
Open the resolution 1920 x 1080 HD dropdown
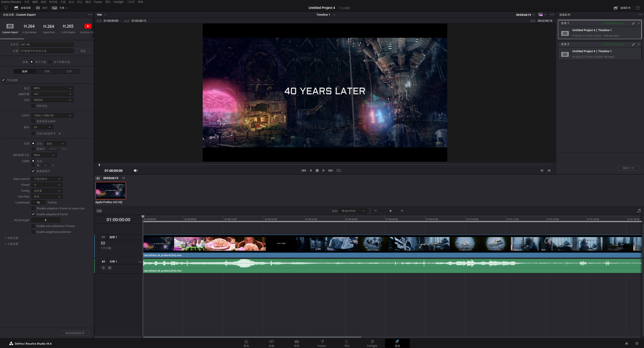pos(52,116)
